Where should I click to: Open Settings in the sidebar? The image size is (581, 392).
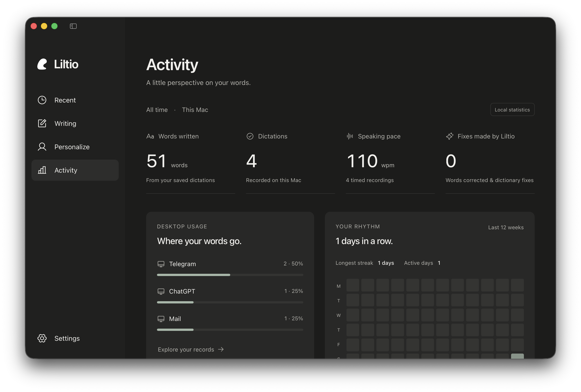point(75,338)
